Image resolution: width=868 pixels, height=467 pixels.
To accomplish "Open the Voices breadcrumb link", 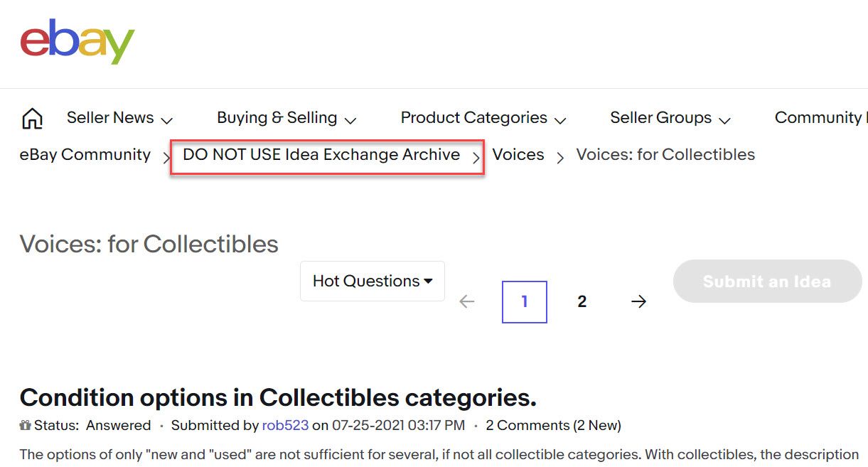I will [x=518, y=155].
